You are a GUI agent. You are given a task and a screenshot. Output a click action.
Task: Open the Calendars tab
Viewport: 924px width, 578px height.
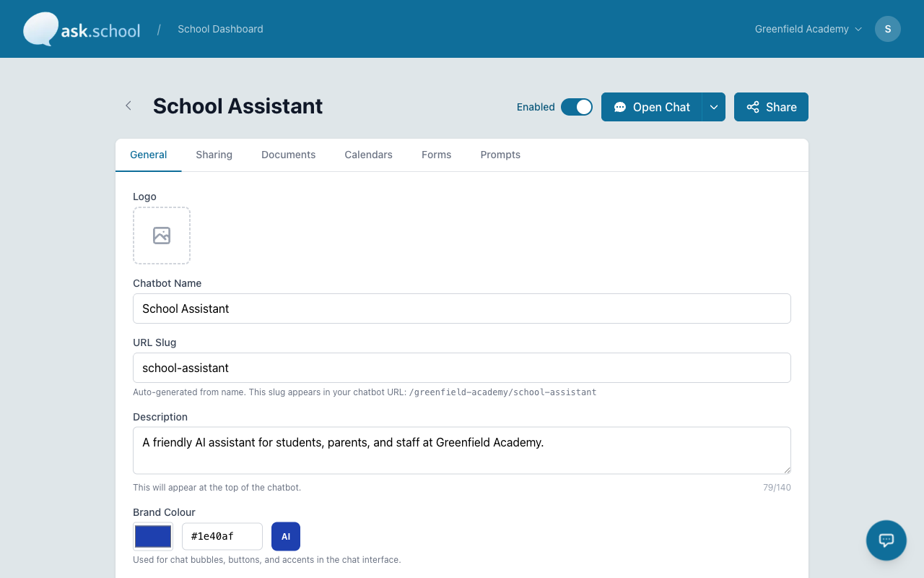[x=368, y=155]
